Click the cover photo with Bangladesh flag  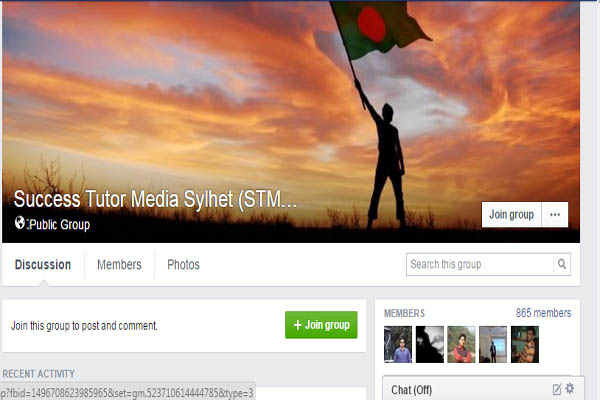click(x=291, y=122)
